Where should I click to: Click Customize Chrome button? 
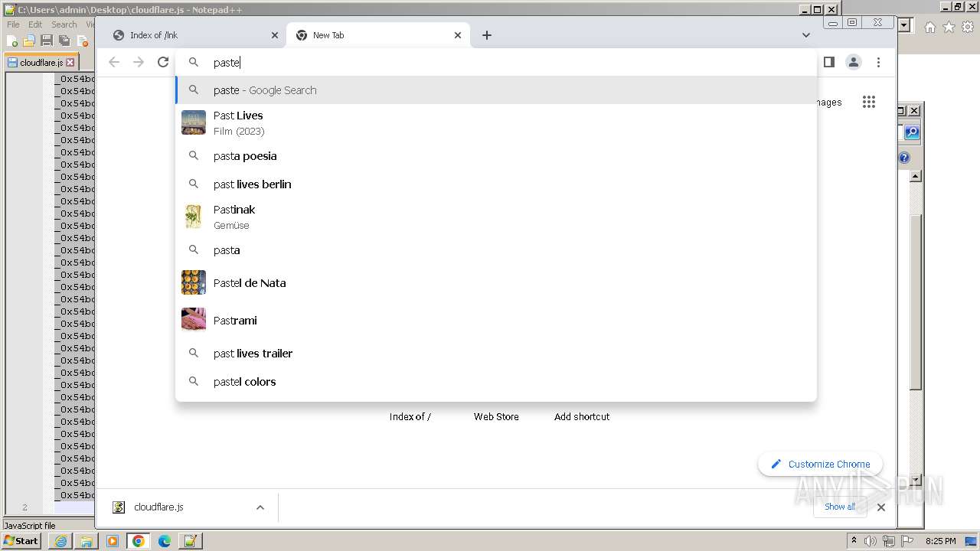pos(820,464)
